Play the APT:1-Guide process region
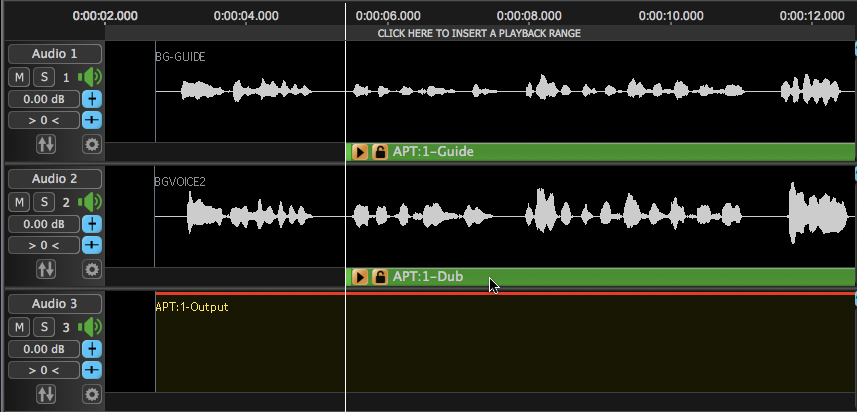Screen dimensions: 857x412 tap(360, 152)
